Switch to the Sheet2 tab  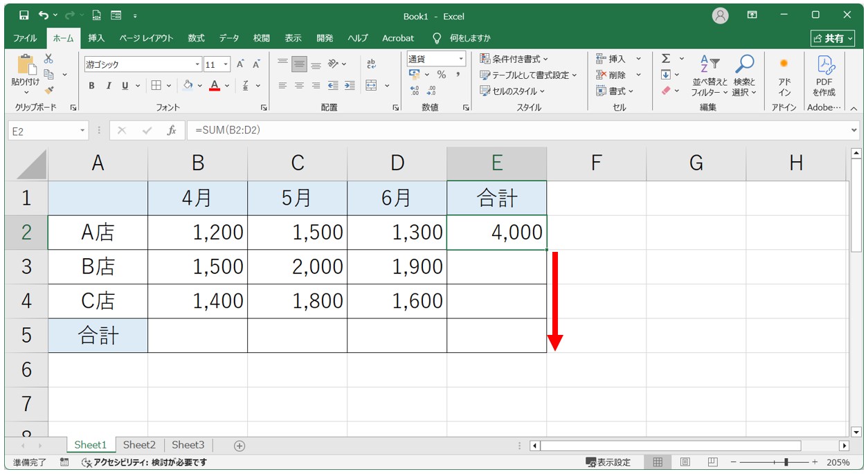pos(139,445)
